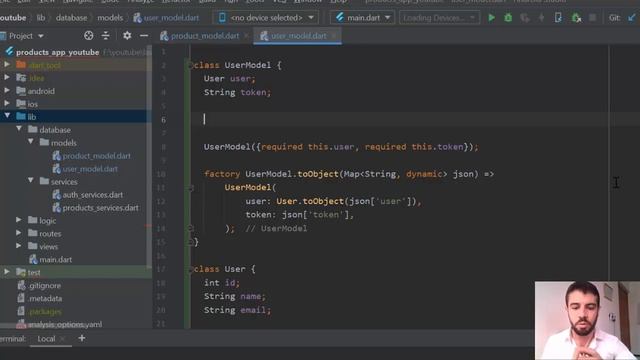
Task: Close the user_model.dart editor tab
Action: [x=333, y=36]
